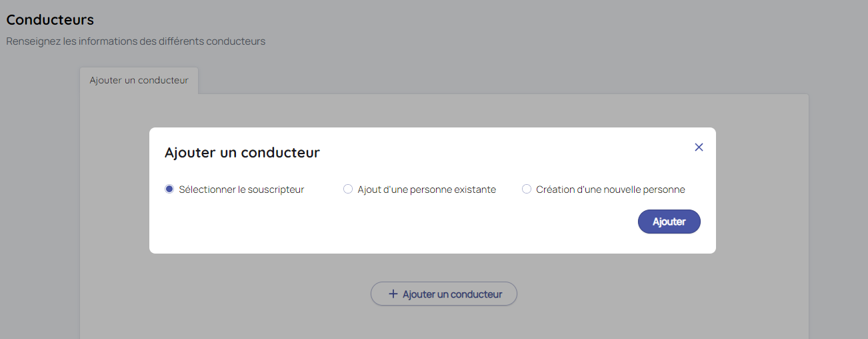Opt to add an existing person

(x=347, y=190)
